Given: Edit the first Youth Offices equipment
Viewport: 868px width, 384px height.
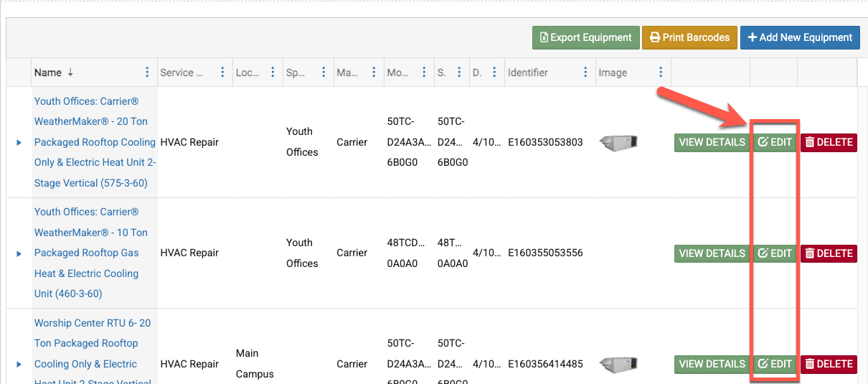Looking at the screenshot, I should click(775, 142).
